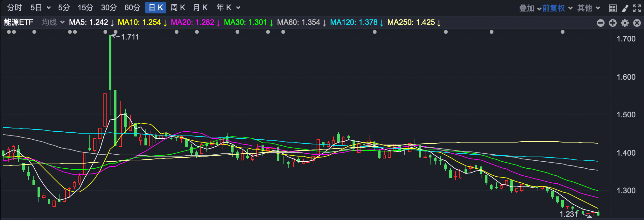The image size is (644, 220).
Task: Zoom out chart with minus icon
Action: click(601, 23)
